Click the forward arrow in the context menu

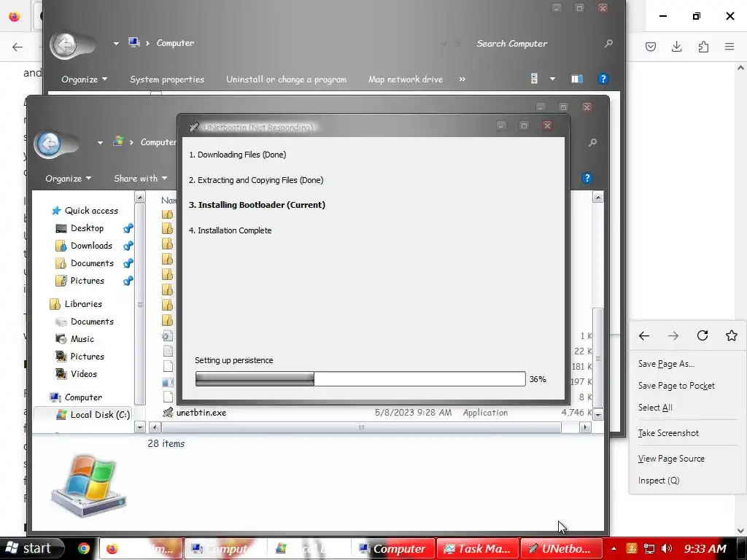click(673, 336)
